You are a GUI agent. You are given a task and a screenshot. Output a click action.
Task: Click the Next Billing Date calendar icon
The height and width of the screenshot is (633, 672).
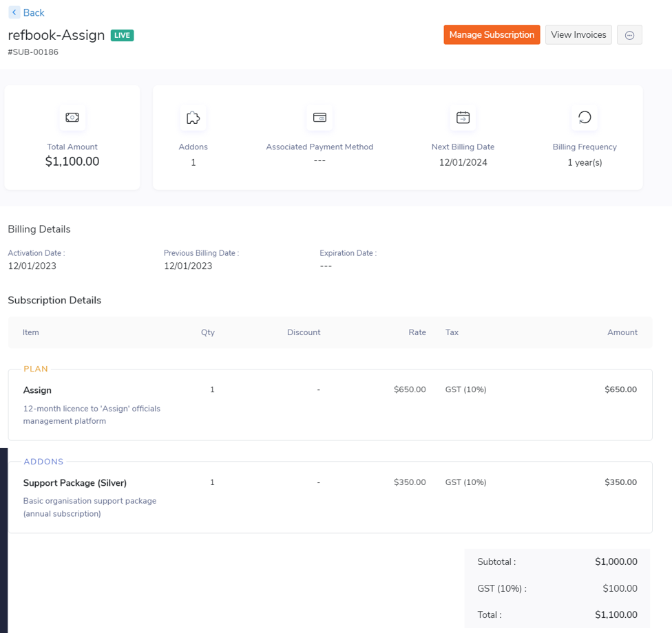tap(463, 118)
